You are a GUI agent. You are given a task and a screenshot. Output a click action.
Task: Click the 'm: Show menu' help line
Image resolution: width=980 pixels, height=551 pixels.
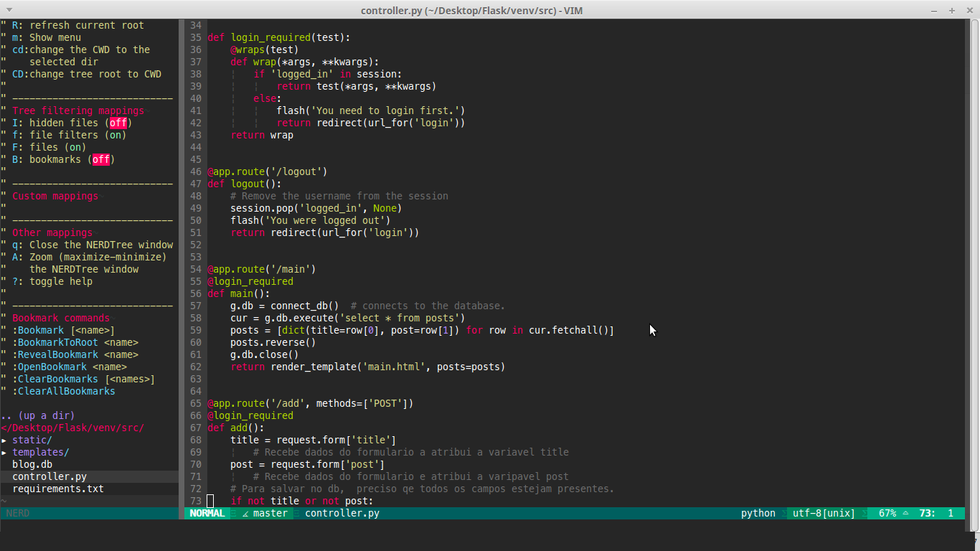coord(41,37)
